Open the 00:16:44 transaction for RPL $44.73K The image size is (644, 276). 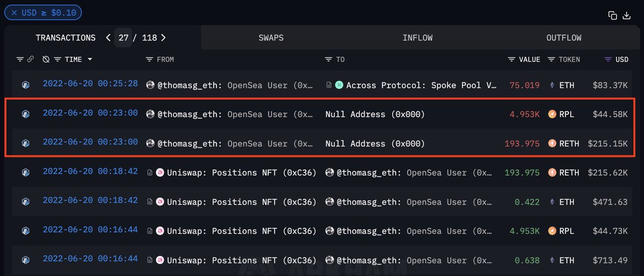click(90, 229)
